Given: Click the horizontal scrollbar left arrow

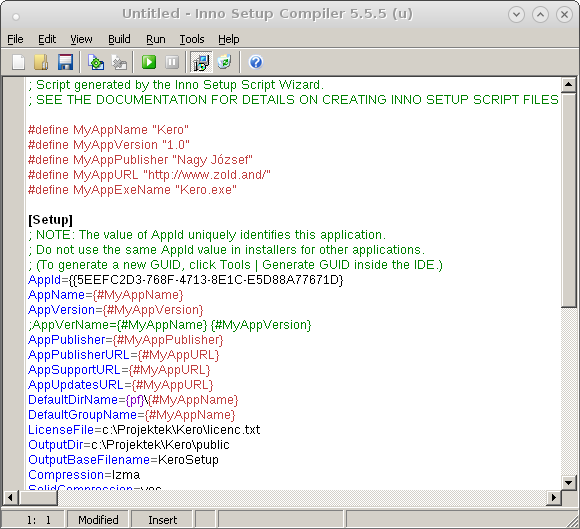Looking at the screenshot, I should (10, 498).
